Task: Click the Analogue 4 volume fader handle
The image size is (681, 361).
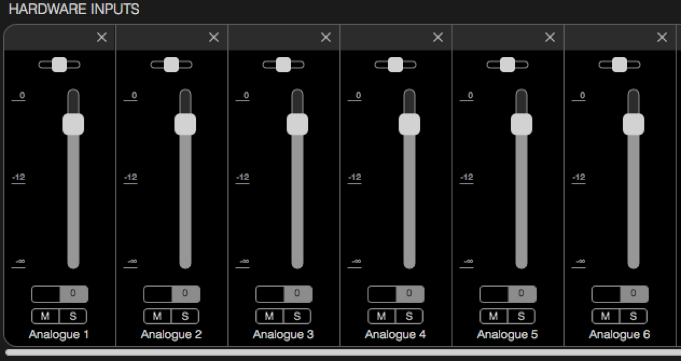Action: coord(409,125)
